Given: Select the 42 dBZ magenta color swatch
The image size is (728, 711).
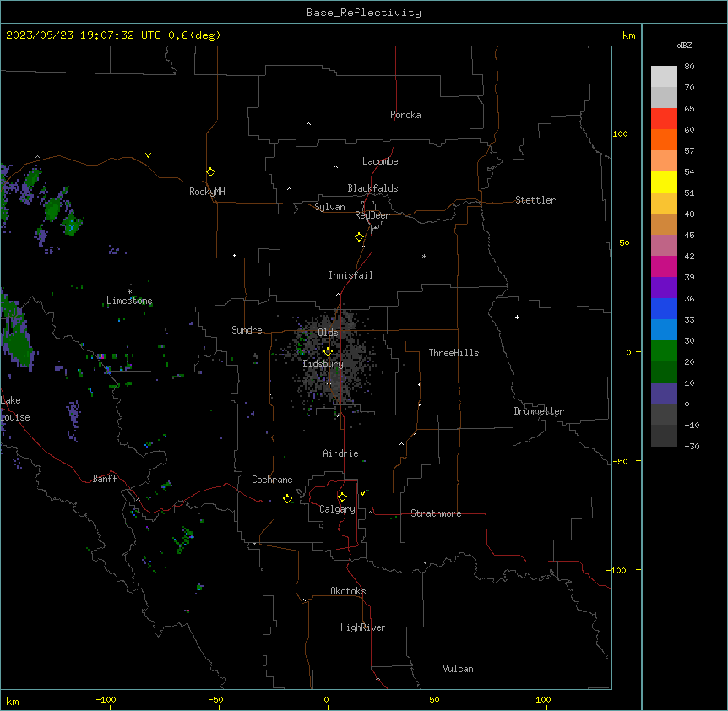Looking at the screenshot, I should pos(664,266).
